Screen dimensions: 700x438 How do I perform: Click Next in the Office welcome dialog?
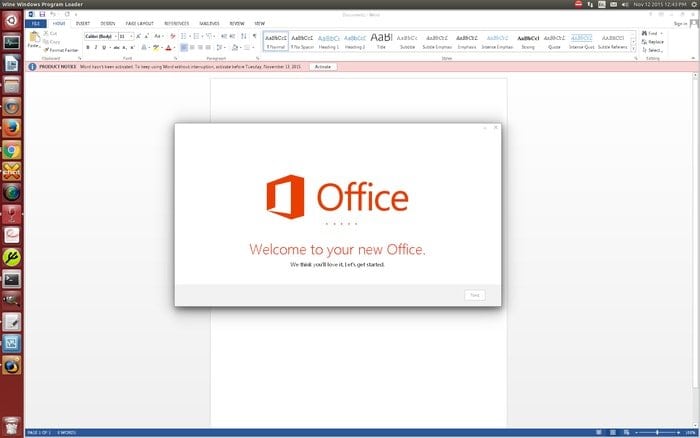point(475,295)
